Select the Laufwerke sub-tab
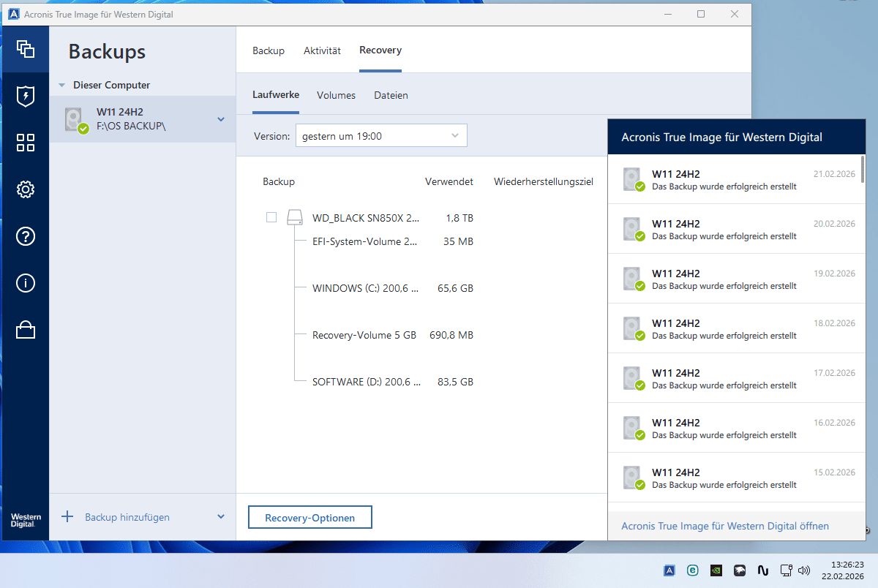Viewport: 878px width, 588px height. pos(276,95)
